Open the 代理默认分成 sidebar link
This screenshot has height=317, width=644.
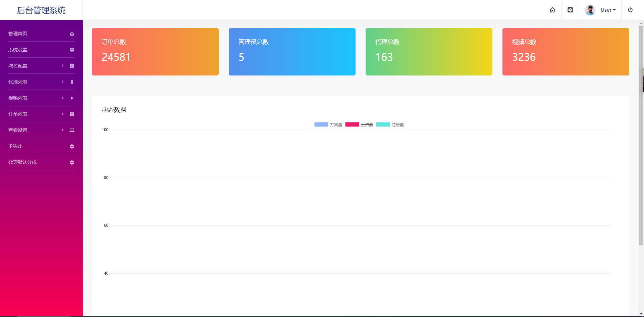coord(41,162)
